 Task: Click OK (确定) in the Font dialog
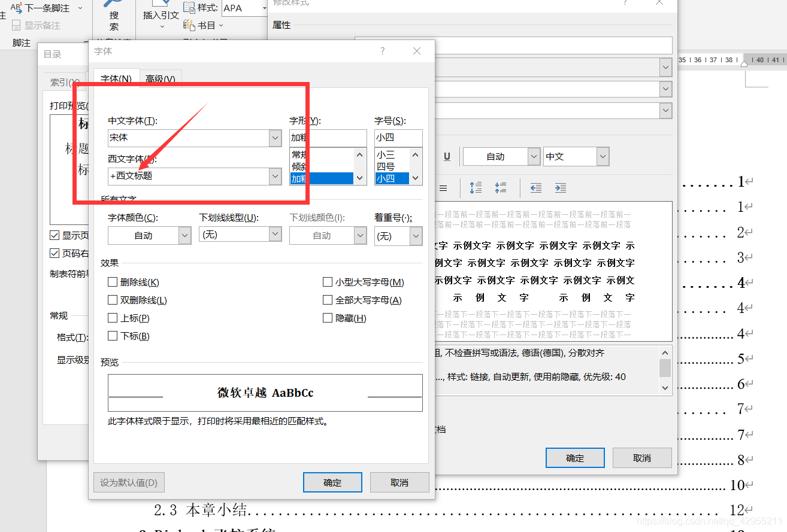point(332,482)
